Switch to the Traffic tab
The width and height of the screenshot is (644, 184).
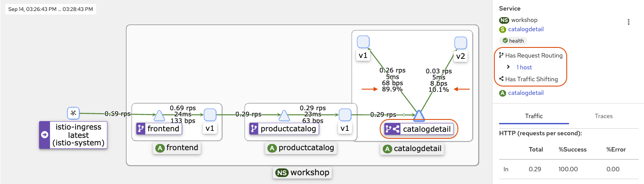click(x=534, y=116)
